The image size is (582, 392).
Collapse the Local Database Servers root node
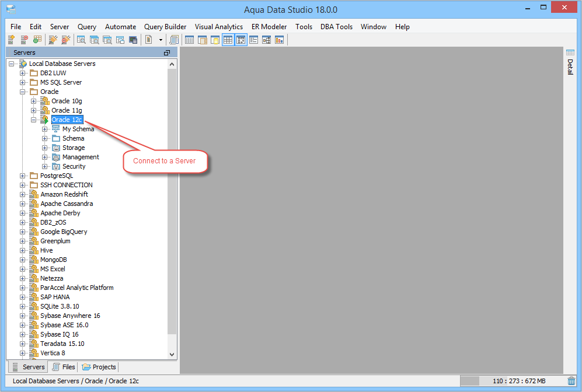pos(12,64)
